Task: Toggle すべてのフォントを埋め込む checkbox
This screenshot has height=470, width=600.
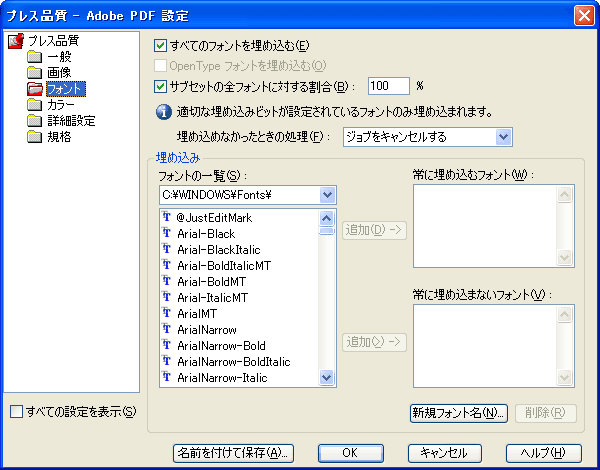Action: pyautogui.click(x=160, y=46)
